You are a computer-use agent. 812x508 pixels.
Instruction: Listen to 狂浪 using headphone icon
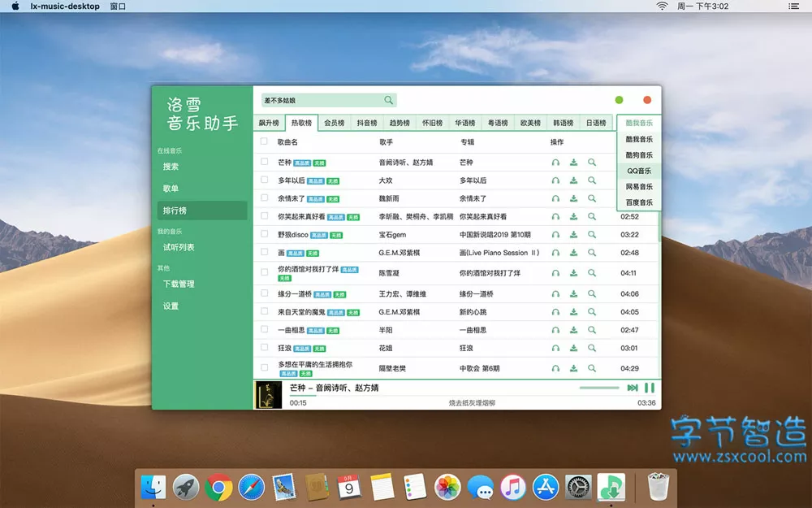[x=555, y=348]
